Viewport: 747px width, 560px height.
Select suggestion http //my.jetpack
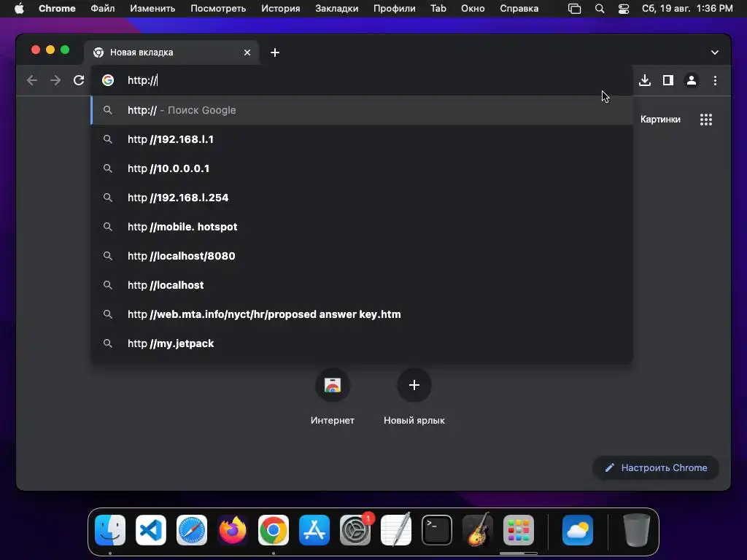pyautogui.click(x=362, y=343)
